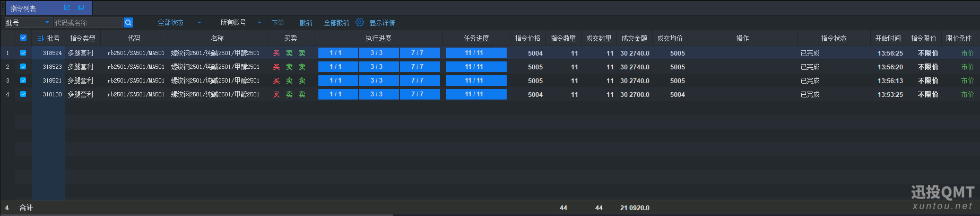Screen dimensions: 980x216
Task: Open the 全部状态 status filter dropdown
Action: (179, 22)
